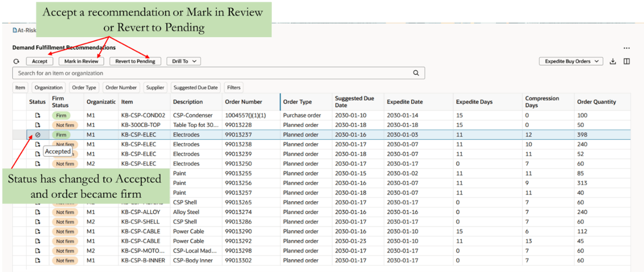
Task: Select the Organization filter chip
Action: point(48,88)
